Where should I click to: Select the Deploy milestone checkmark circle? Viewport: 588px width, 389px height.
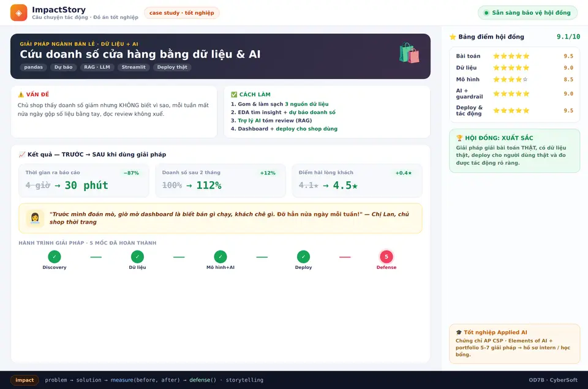click(x=303, y=257)
